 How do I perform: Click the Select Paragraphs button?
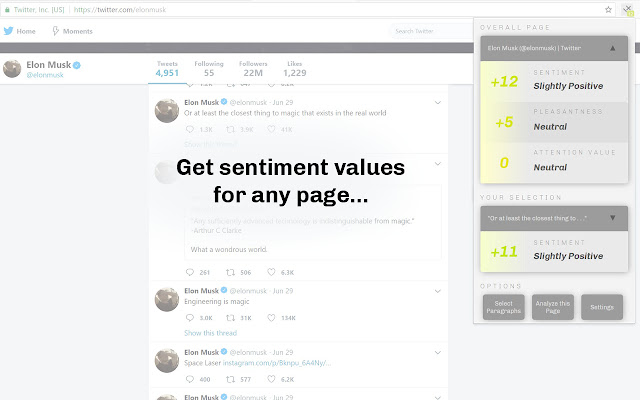pyautogui.click(x=504, y=307)
